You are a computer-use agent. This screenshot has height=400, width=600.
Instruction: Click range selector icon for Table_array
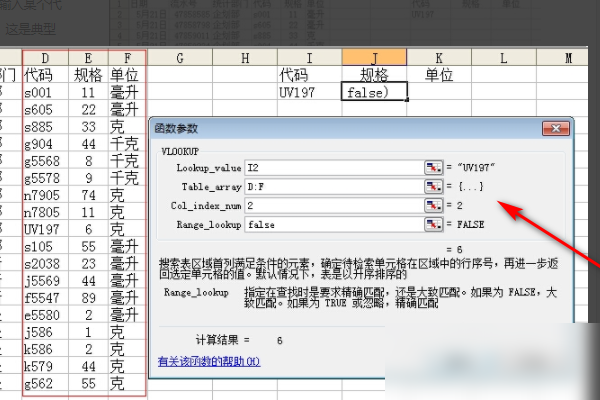click(433, 186)
